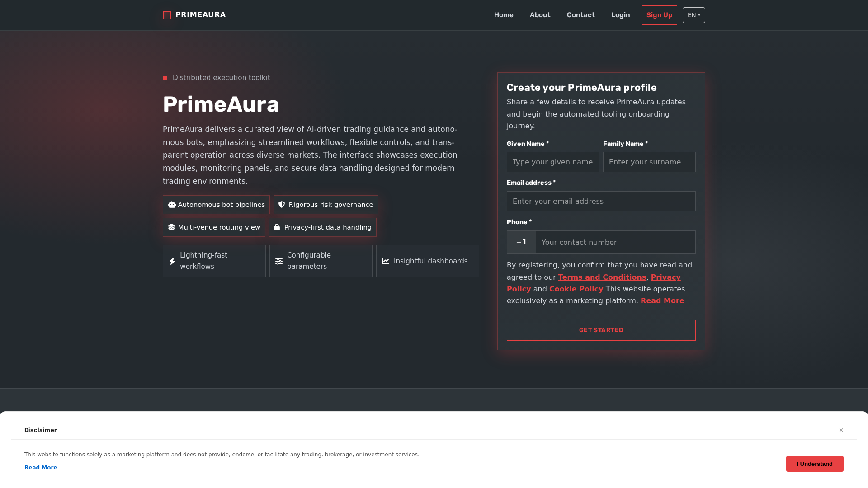
Task: Focus the Family Name surname field
Action: point(649,162)
